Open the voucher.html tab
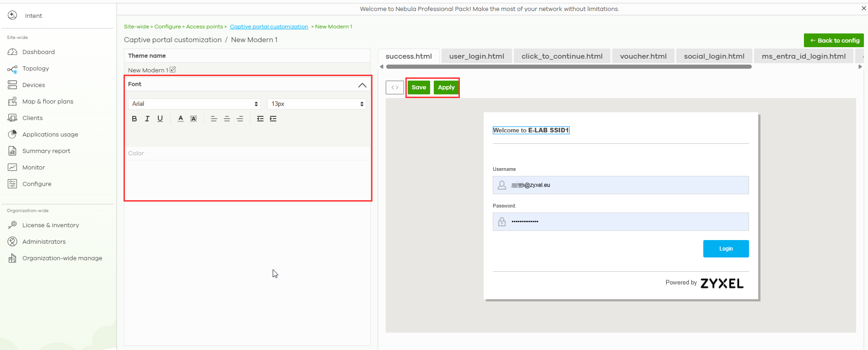 (x=643, y=56)
